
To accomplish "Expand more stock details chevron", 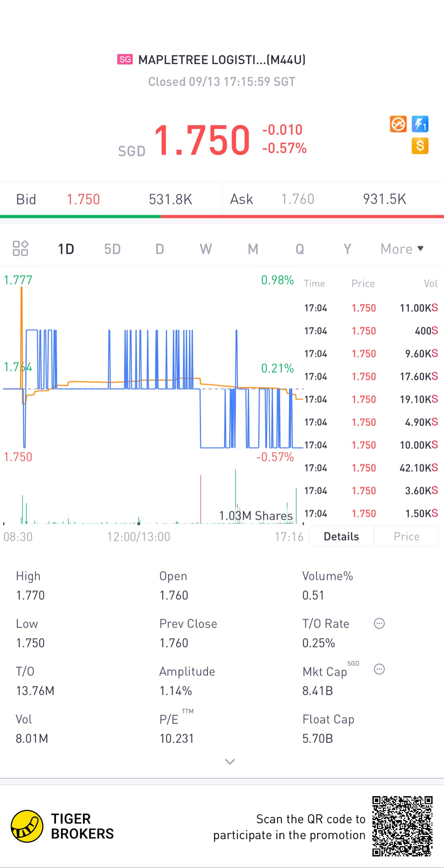I will click(230, 761).
